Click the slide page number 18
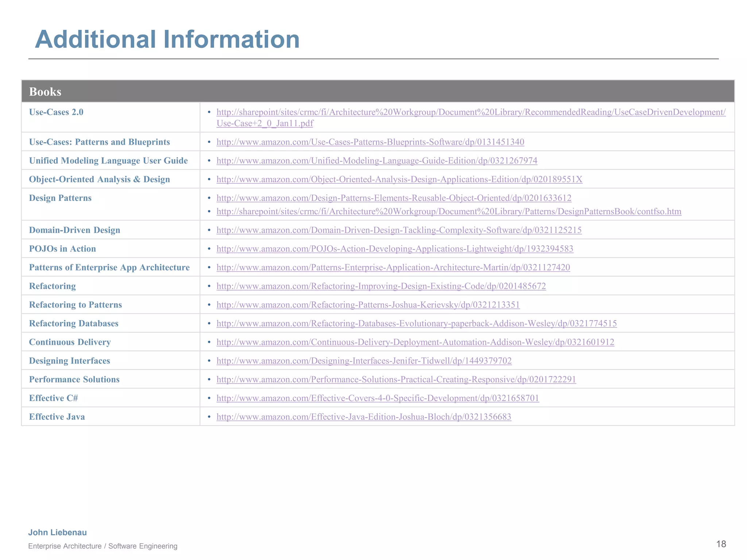Image resolution: width=747 pixels, height=560 pixels. click(721, 544)
